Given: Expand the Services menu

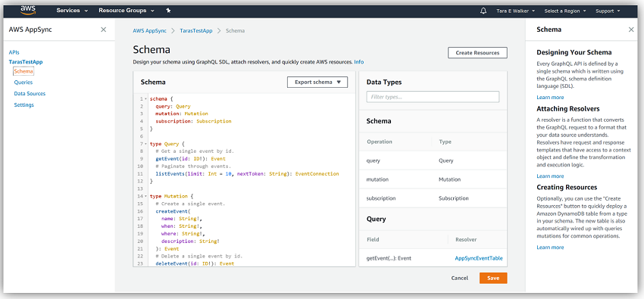Looking at the screenshot, I should [x=72, y=11].
